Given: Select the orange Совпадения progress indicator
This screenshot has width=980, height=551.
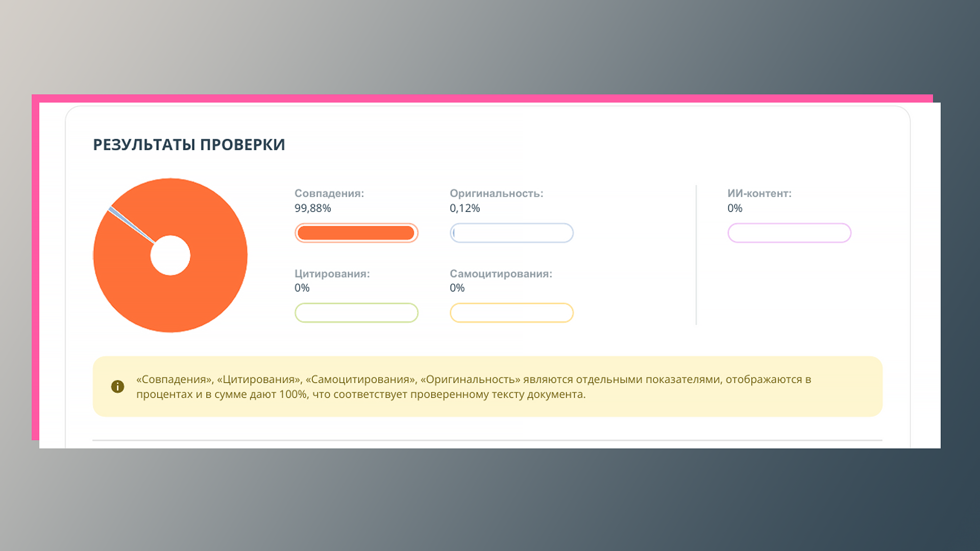Looking at the screenshot, I should pos(356,233).
